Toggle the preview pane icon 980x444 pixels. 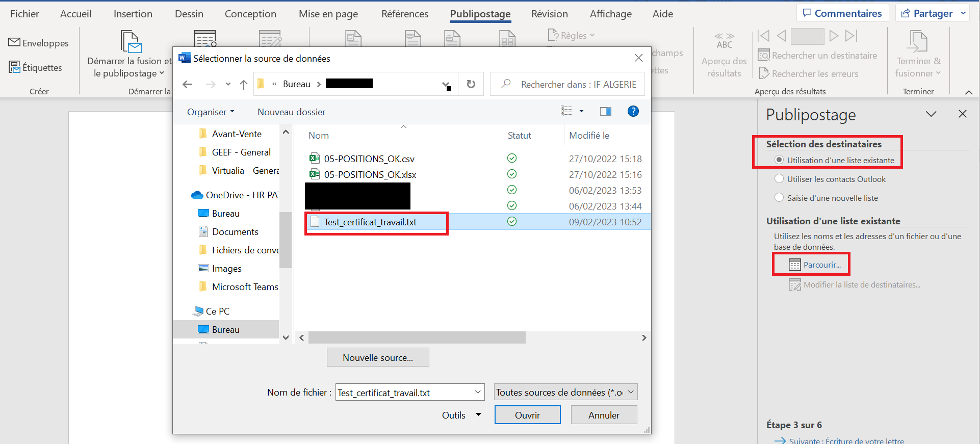(605, 112)
